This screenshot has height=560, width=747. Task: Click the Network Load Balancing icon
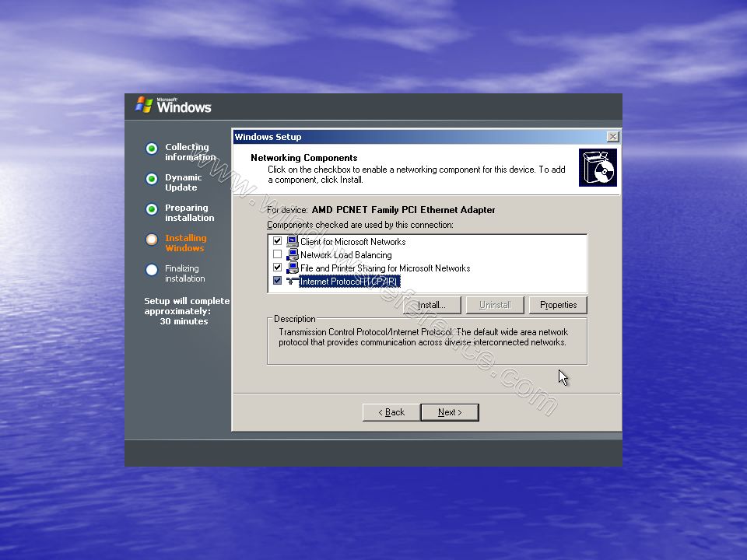293,255
